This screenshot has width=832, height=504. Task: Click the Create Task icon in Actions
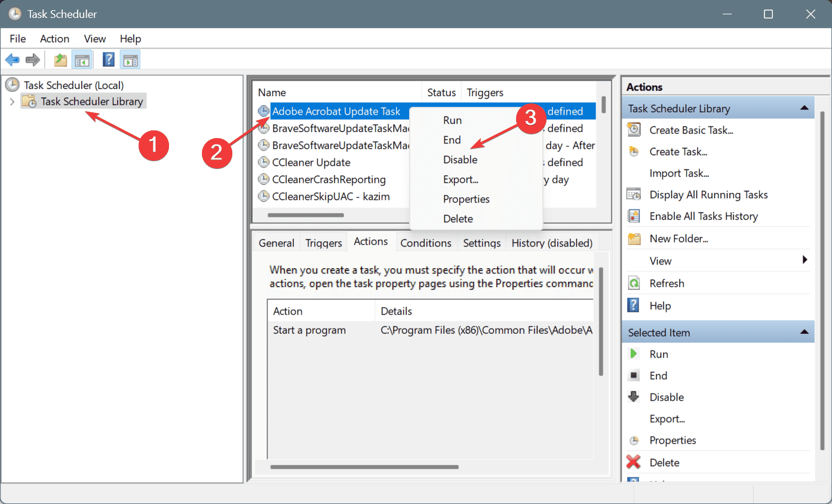(634, 152)
